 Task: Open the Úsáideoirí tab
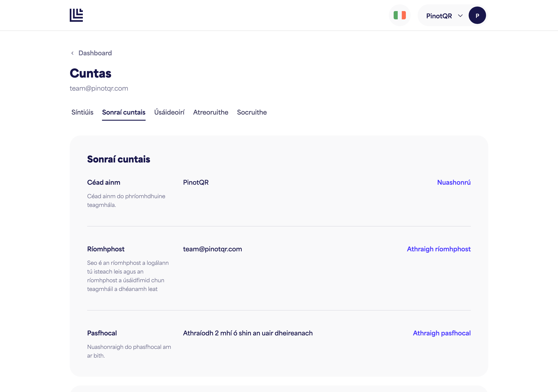pyautogui.click(x=169, y=112)
